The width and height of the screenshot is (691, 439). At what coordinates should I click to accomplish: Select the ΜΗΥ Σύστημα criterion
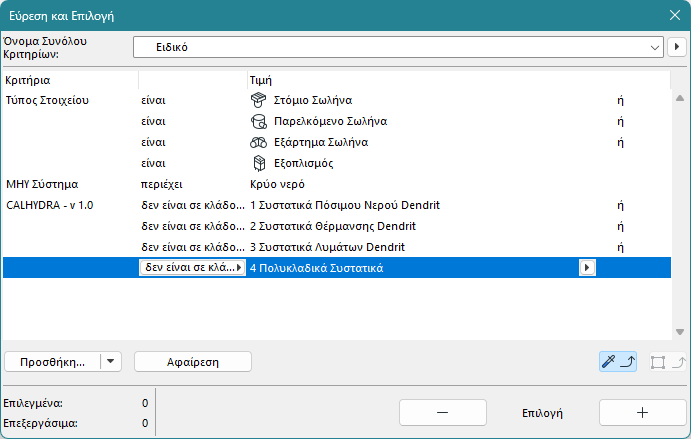coord(42,184)
